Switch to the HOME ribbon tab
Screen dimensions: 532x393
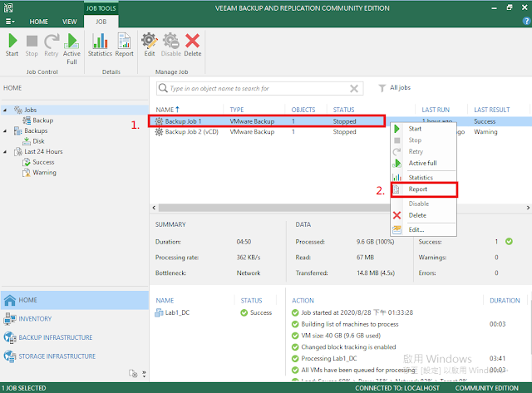tap(39, 22)
